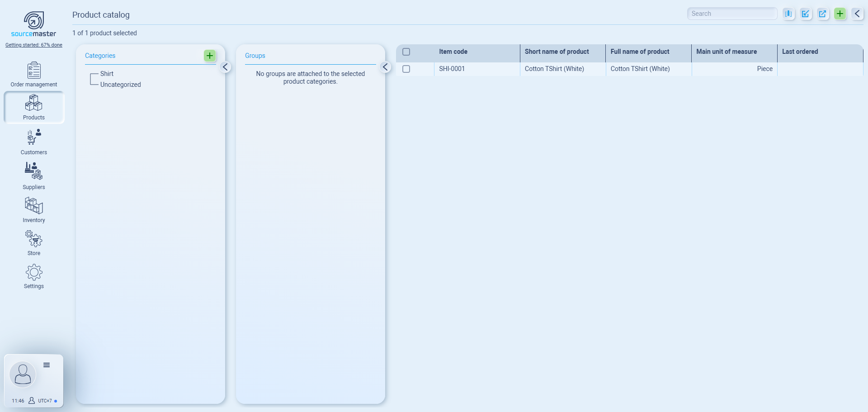
Task: Go to the Customers section
Action: 34,142
